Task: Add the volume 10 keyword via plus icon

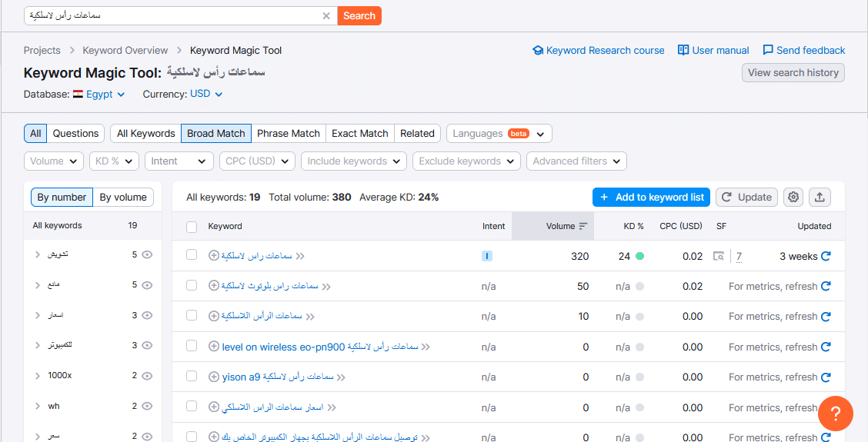Action: click(214, 316)
